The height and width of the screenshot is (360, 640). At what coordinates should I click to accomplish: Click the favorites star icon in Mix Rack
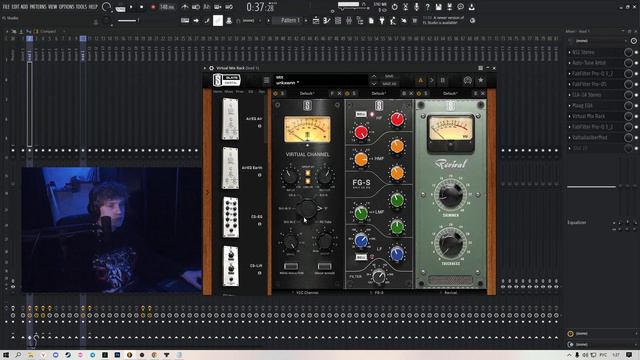click(480, 80)
